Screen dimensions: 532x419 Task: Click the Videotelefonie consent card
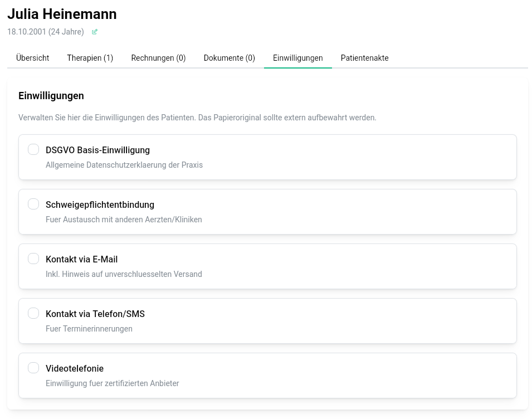267,375
